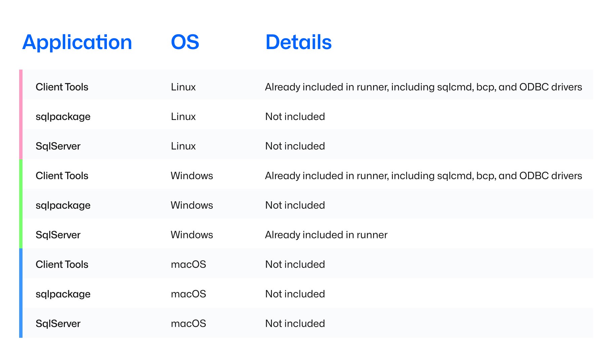The width and height of the screenshot is (607, 364).
Task: Click Windows in the Client Tools row
Action: (192, 176)
